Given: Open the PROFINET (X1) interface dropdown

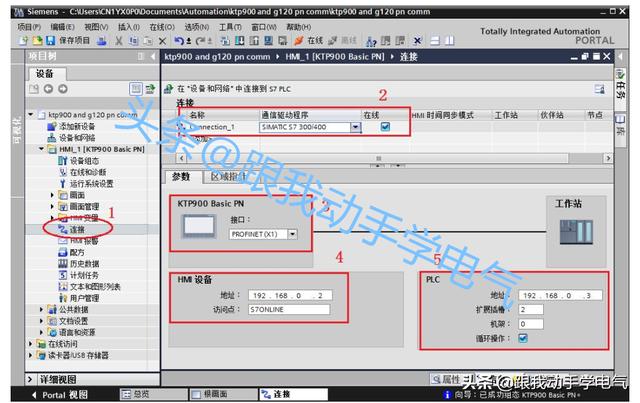Looking at the screenshot, I should tap(292, 234).
